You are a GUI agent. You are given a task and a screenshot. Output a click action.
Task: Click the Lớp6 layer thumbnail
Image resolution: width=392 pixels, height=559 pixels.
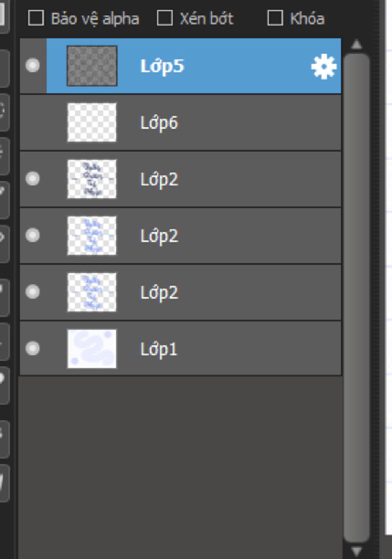[92, 123]
